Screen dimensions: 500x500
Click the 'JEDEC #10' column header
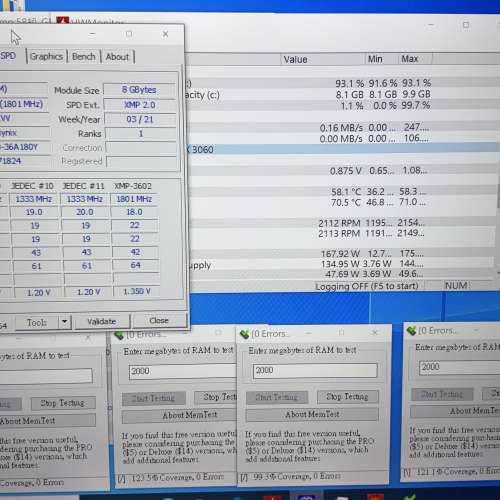(x=32, y=186)
